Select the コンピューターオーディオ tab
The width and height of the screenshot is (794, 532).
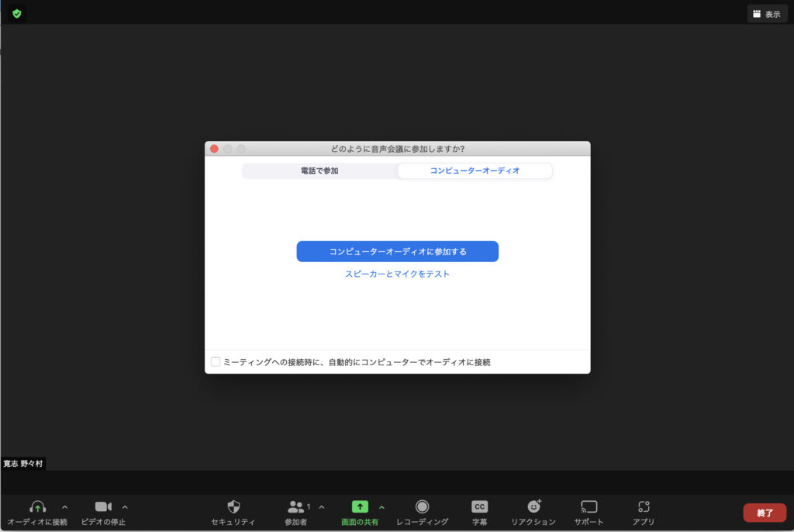click(x=475, y=171)
